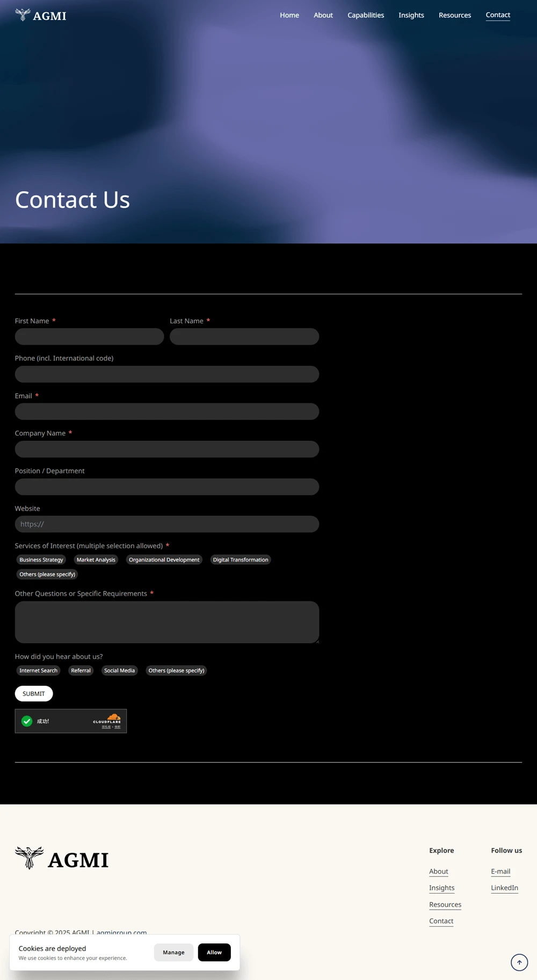Choose Organizational Development as a service
This screenshot has width=537, height=980.
click(164, 560)
